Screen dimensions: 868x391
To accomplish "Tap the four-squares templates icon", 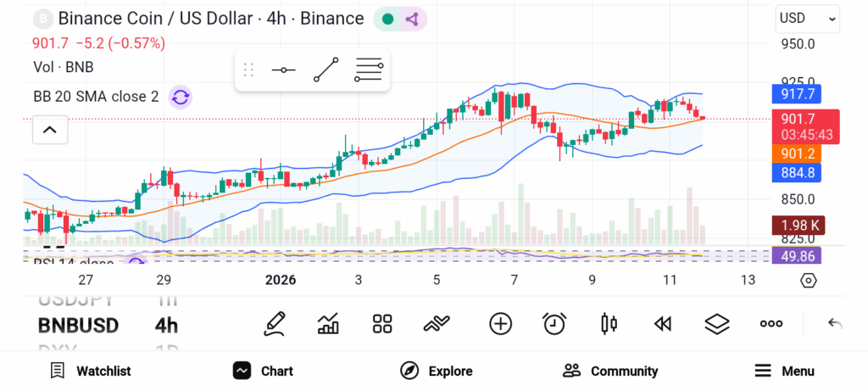I will (382, 323).
